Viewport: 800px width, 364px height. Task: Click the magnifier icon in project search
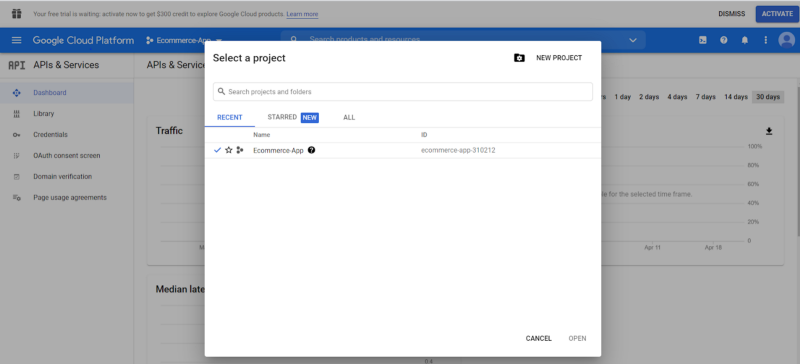pos(221,91)
